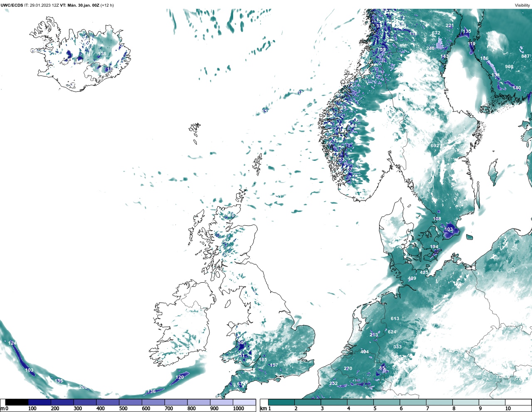This screenshot has width=532, height=412.
Task: Click the '155' value in the Atlantic fog band
Action: [59, 381]
